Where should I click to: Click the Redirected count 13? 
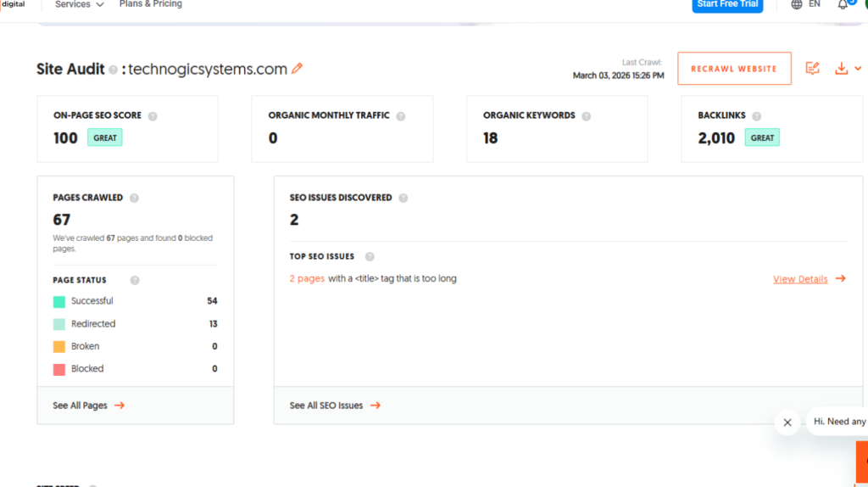(x=213, y=323)
